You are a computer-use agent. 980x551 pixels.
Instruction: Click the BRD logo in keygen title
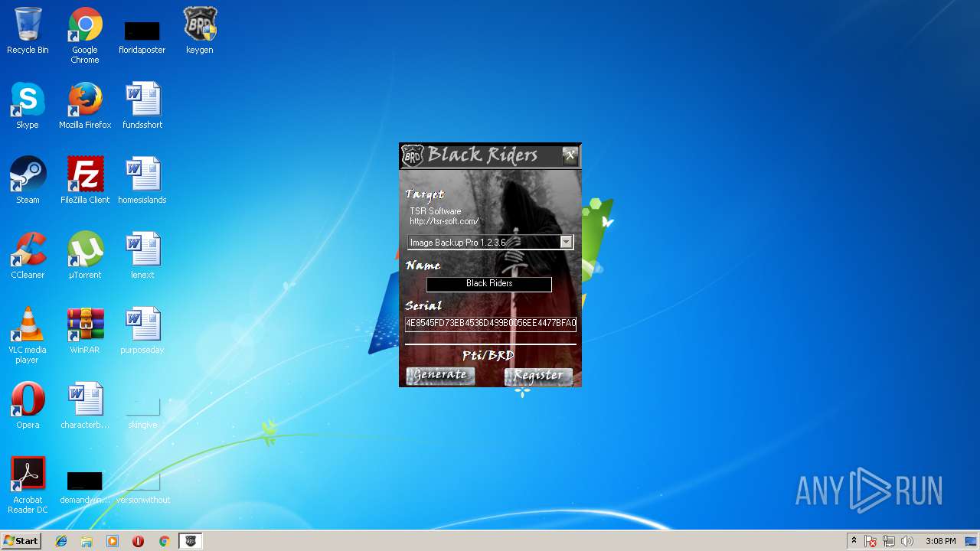coord(413,156)
